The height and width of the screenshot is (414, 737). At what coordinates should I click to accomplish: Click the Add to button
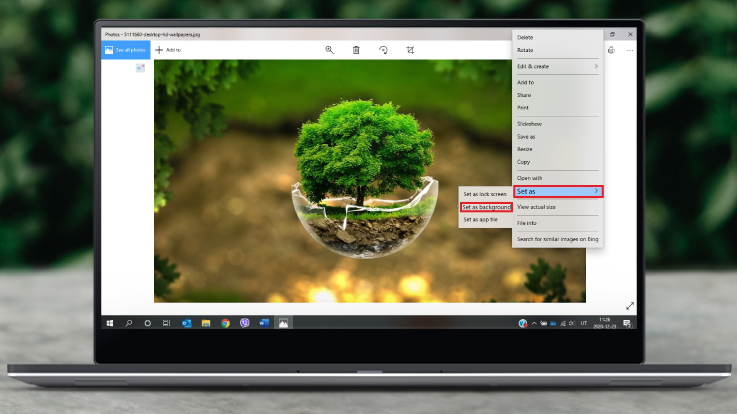(x=168, y=49)
